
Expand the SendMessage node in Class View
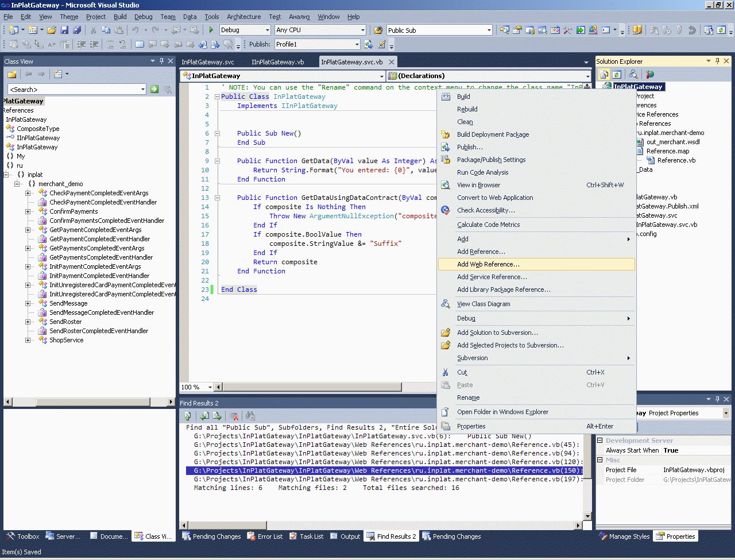pos(28,303)
